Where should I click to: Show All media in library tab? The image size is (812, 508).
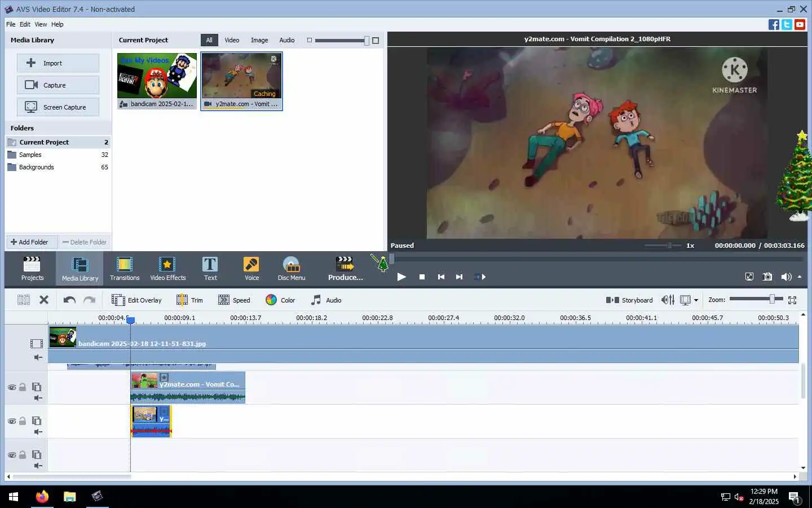209,40
